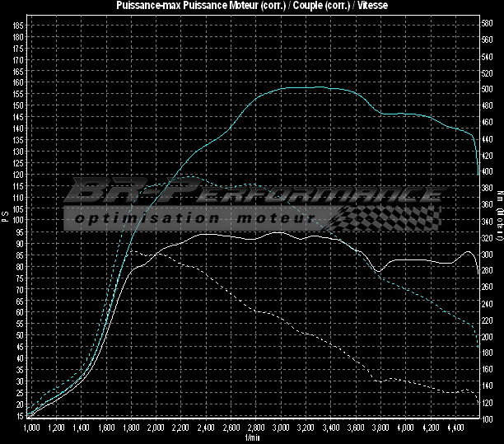
Task: Click the 2,000 tick on the rpm axis
Action: point(156,429)
